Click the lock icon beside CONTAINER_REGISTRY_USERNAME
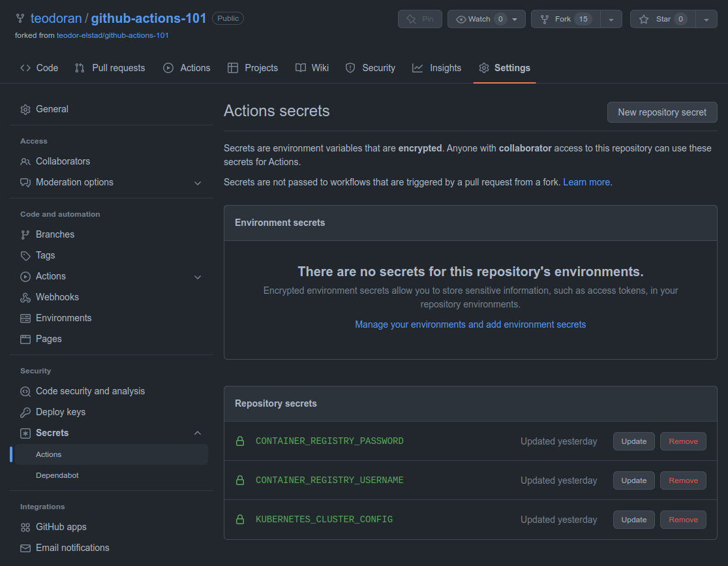The width and height of the screenshot is (728, 566). coord(240,480)
